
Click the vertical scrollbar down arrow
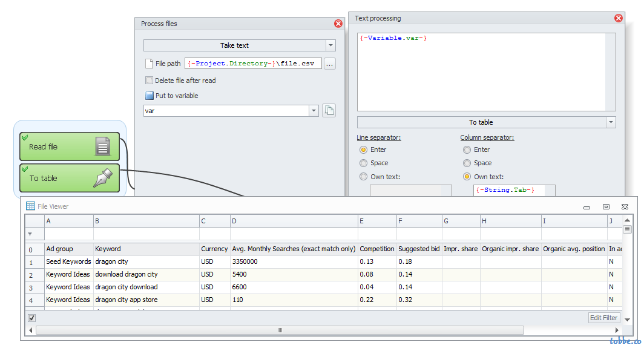(627, 320)
